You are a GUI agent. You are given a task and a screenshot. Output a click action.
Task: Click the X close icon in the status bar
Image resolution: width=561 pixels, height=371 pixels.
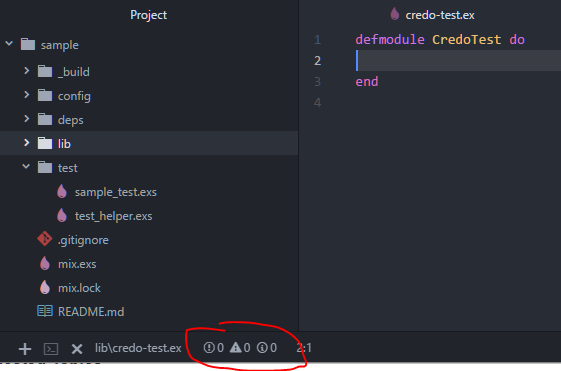pos(77,349)
